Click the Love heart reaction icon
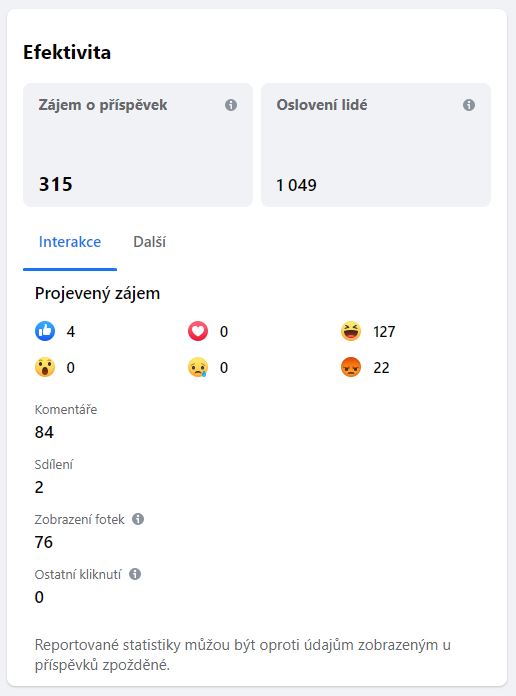The width and height of the screenshot is (516, 696). tap(198, 331)
